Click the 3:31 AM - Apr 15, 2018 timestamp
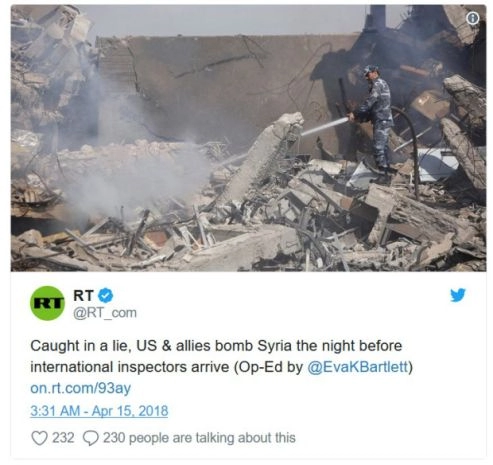Viewport: 493px width, 465px height. tap(99, 411)
